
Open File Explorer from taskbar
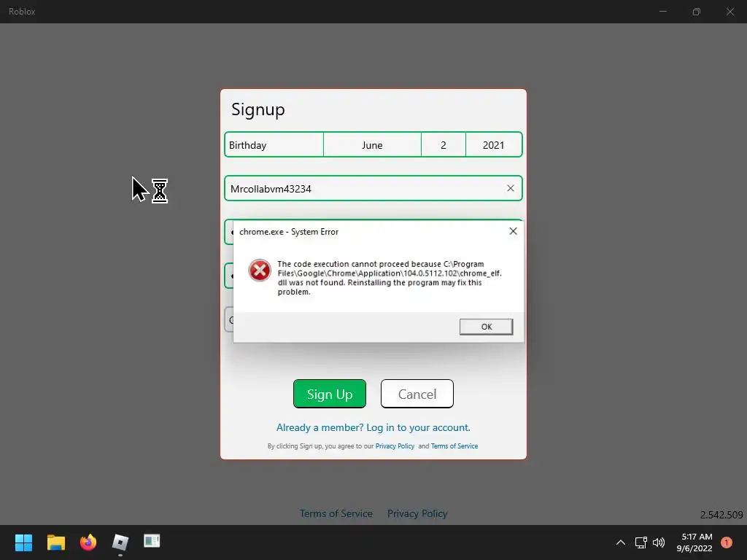55,542
